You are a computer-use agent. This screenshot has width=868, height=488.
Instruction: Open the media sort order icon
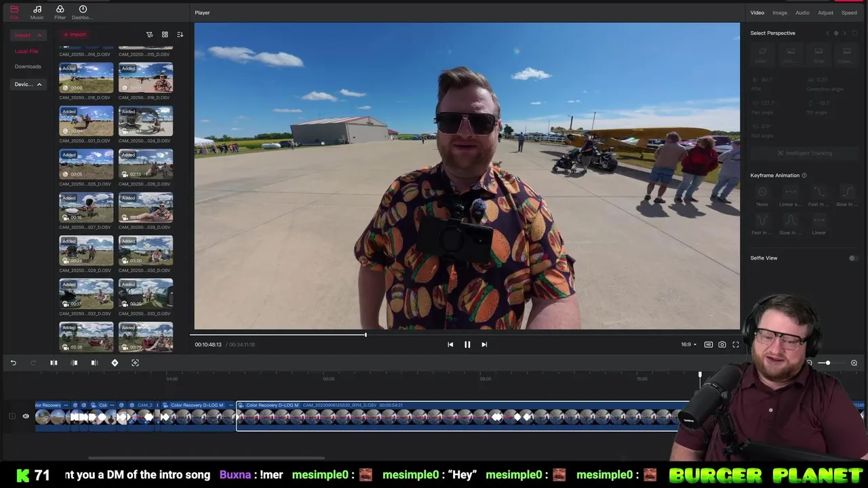coord(180,35)
